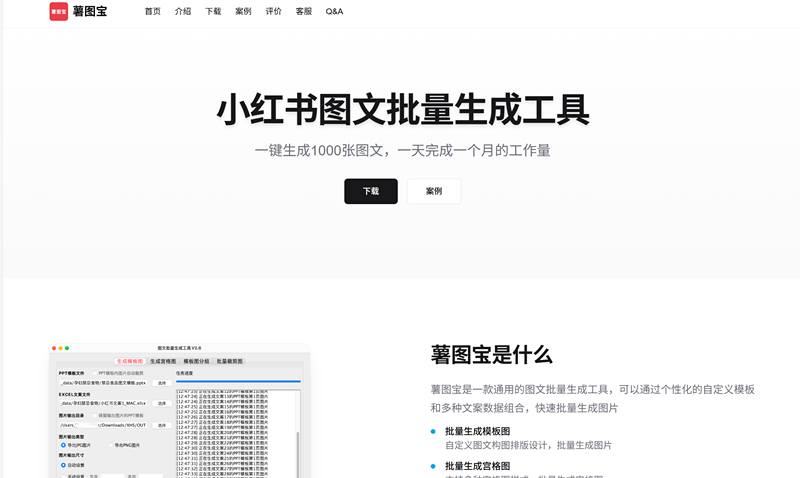The height and width of the screenshot is (478, 800).
Task: Click 选择 button beside the .xlsx file path
Action: [x=162, y=403]
